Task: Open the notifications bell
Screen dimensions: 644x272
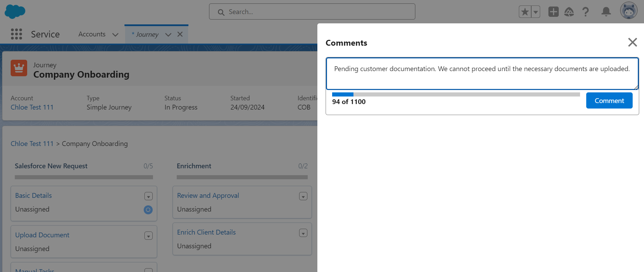Action: [x=606, y=12]
